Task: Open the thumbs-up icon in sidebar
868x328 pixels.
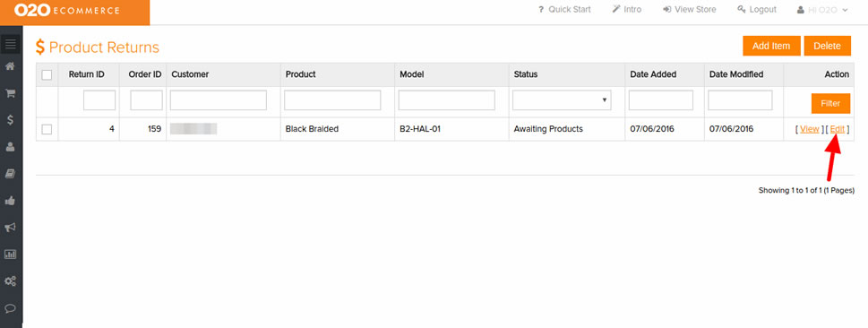Action: coord(10,201)
